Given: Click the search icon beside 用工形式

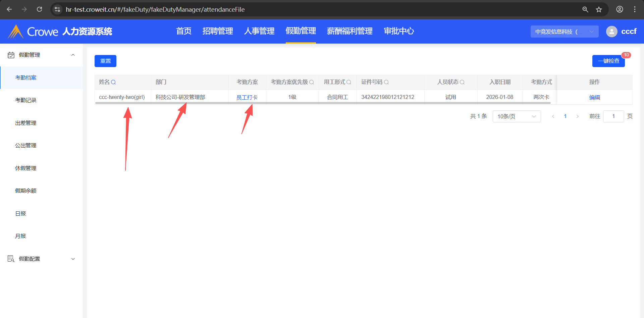Looking at the screenshot, I should pos(349,82).
